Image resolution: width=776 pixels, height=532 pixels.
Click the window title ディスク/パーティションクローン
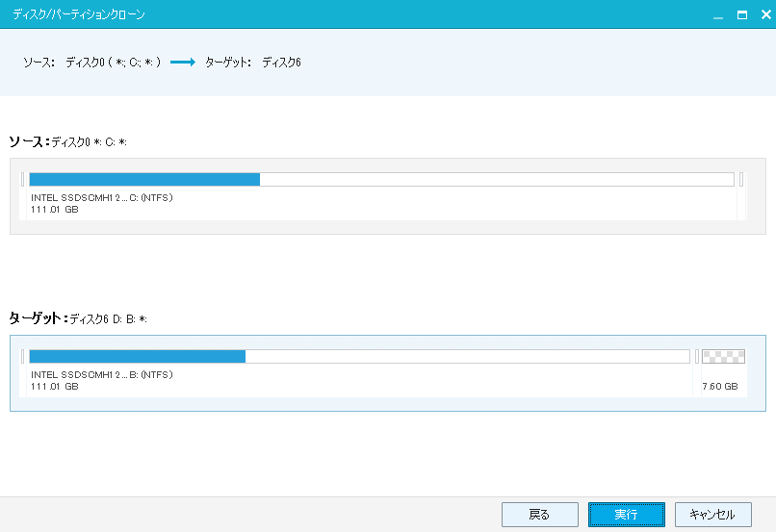(79, 14)
